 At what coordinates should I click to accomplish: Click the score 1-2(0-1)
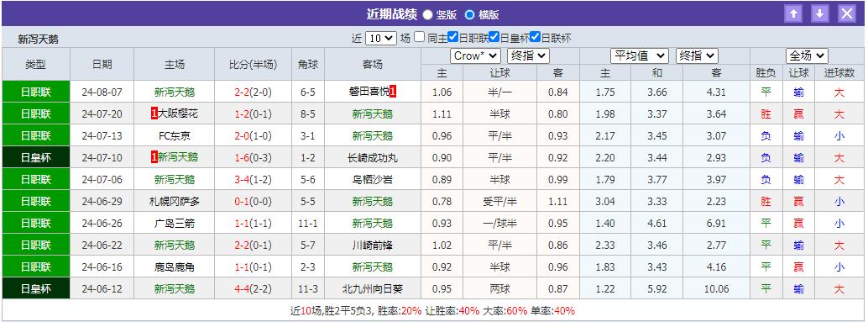coord(253,113)
